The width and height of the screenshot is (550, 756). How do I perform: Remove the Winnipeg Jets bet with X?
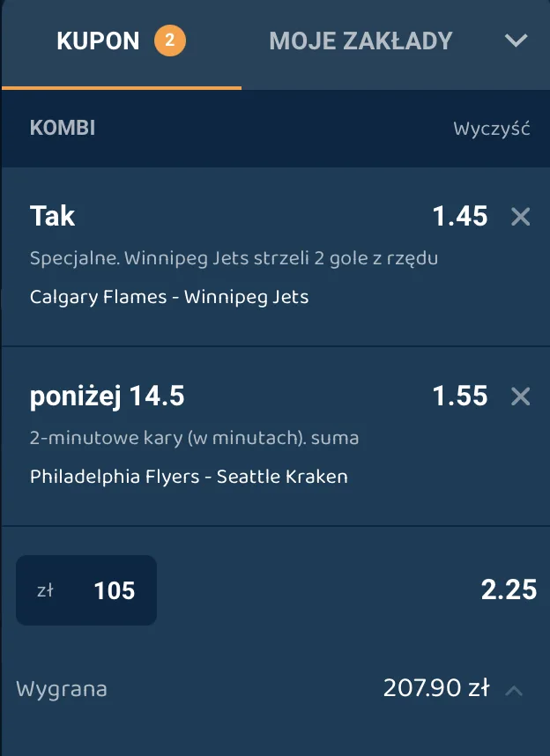(521, 217)
